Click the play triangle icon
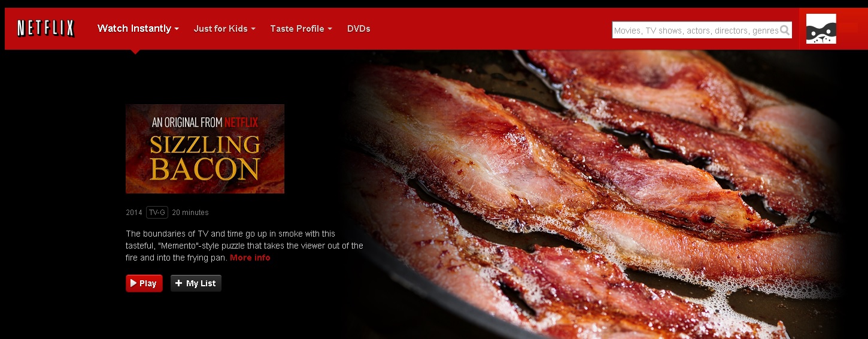The width and height of the screenshot is (868, 339). tap(133, 283)
